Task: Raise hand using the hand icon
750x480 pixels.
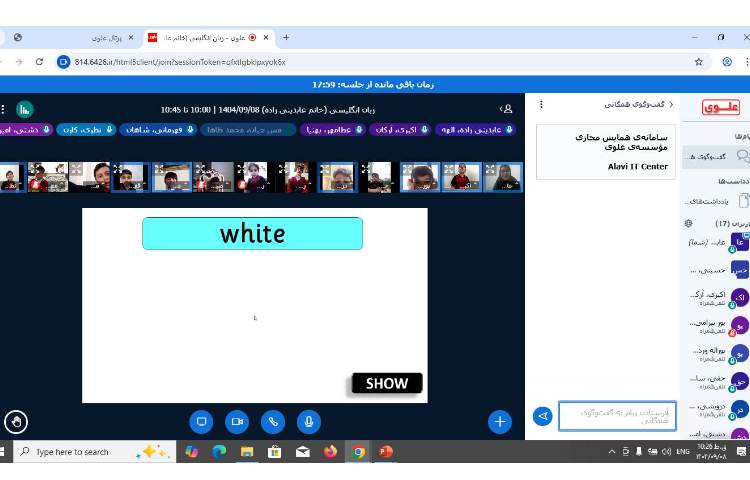Action: coord(15,422)
